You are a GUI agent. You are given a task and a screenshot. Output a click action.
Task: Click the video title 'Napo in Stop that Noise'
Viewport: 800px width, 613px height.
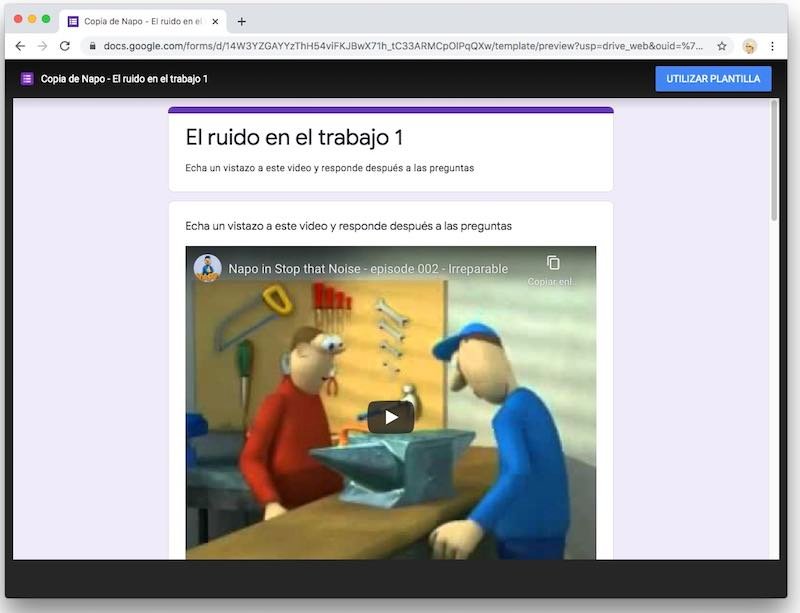(368, 268)
